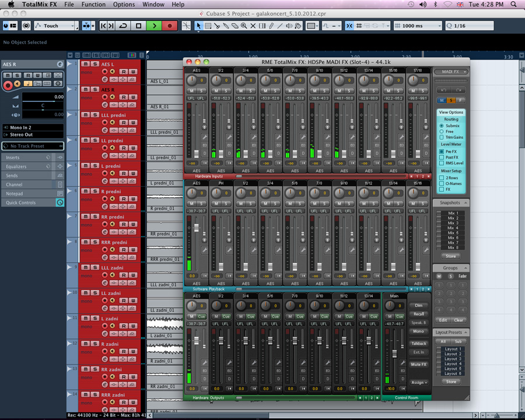Viewport: 525px width, 420px height.
Task: Select the Scissors split tool
Action: pyautogui.click(x=217, y=26)
